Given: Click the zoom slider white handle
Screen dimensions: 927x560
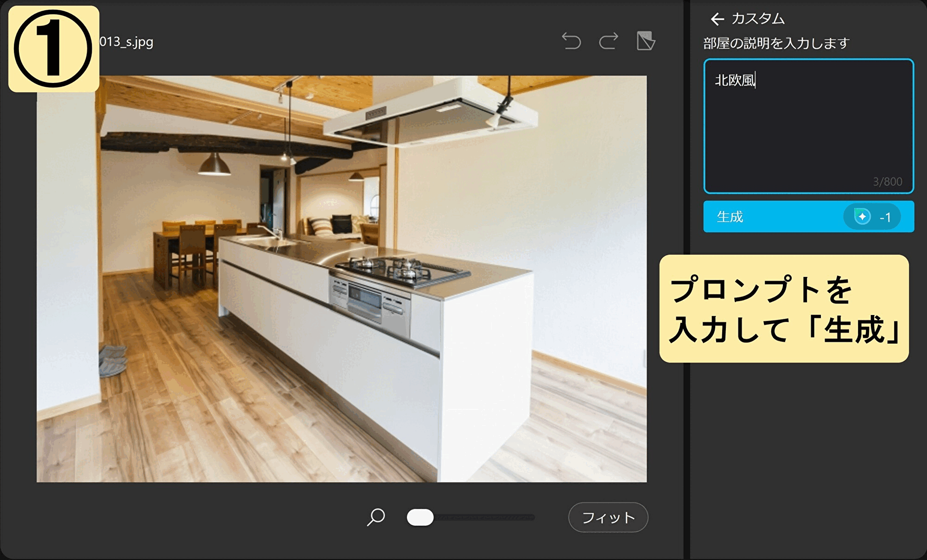Looking at the screenshot, I should pyautogui.click(x=420, y=517).
